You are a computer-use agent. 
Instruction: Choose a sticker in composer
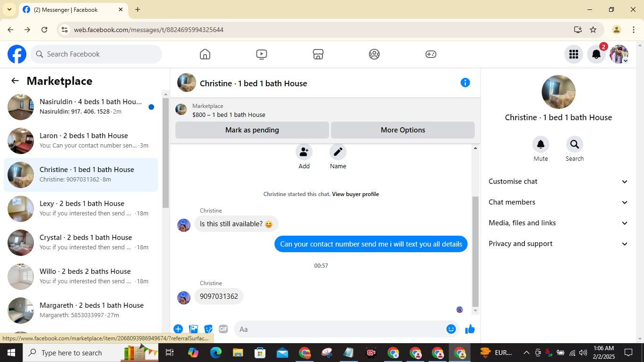point(208,329)
